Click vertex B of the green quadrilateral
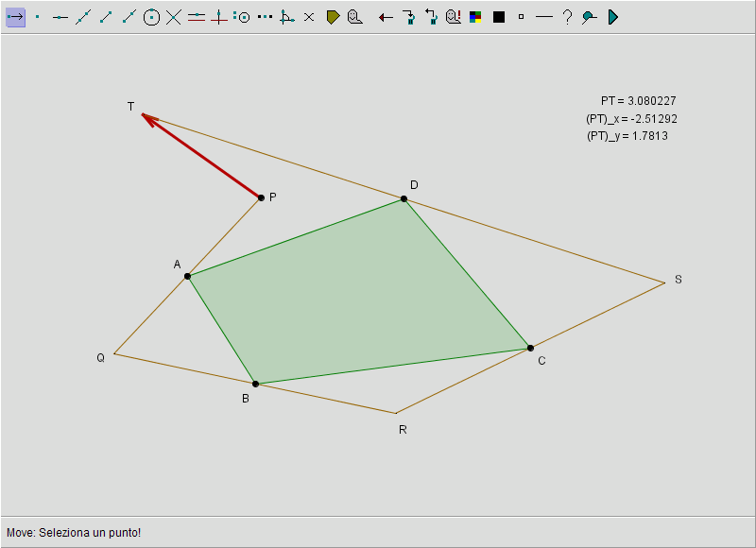The height and width of the screenshot is (548, 756). point(255,385)
